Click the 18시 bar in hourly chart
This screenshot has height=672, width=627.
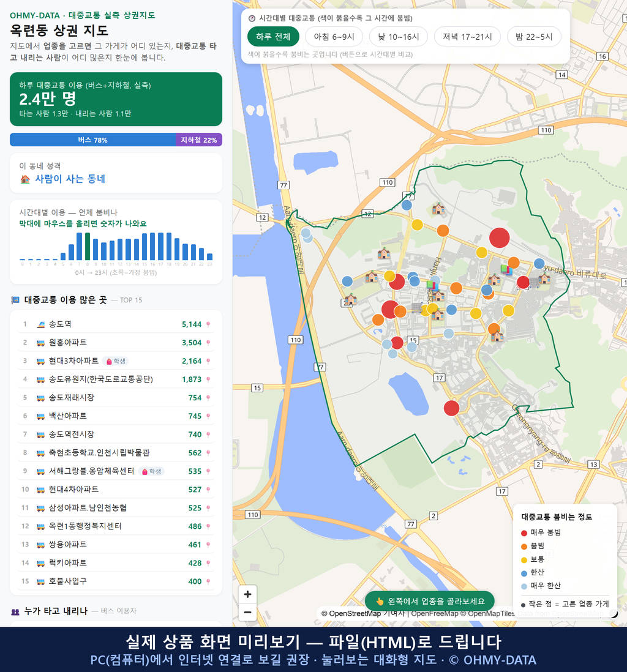(169, 247)
